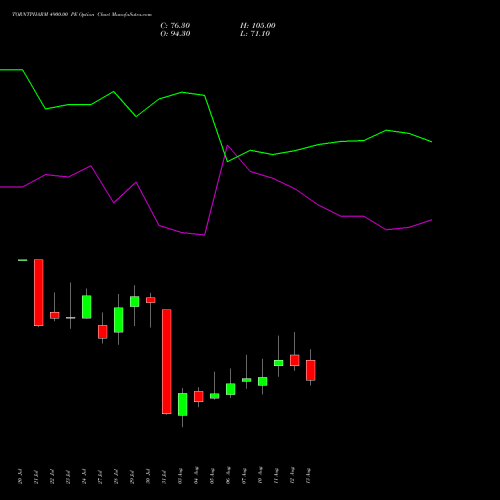Select the 31 Jul date label
The width and height of the screenshot is (500, 500).
[164, 477]
